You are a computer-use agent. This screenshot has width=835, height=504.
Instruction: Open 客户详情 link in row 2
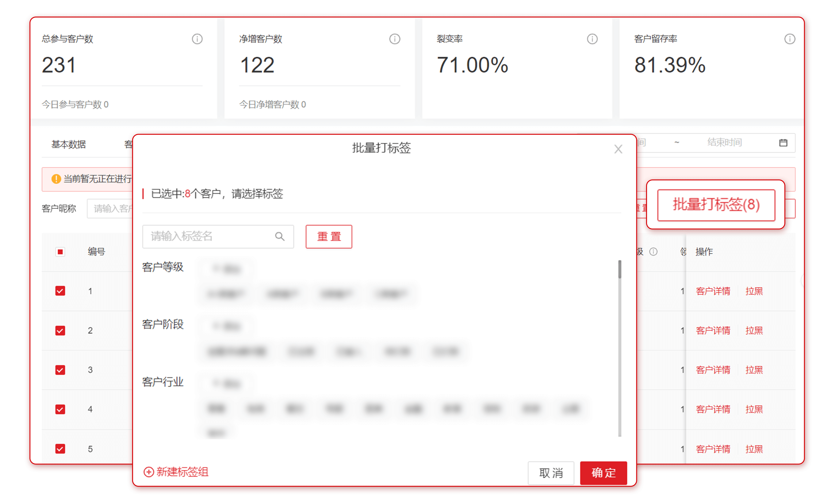713,330
